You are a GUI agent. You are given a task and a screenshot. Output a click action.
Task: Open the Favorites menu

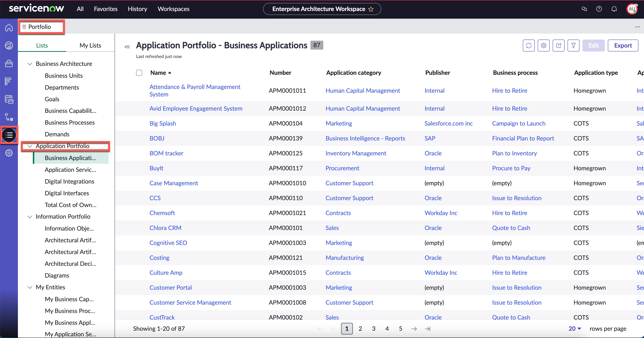pos(106,9)
